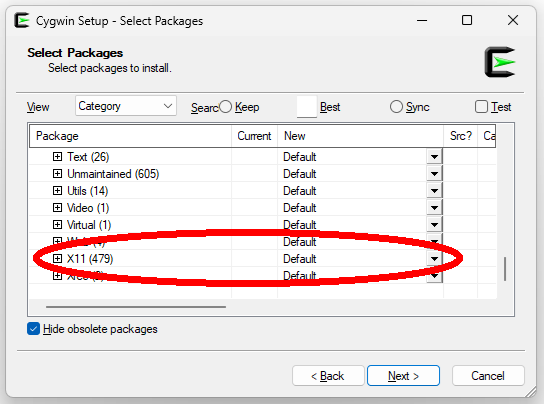Expand the Virtual (1) category
Viewport: 544px width, 404px height.
click(x=58, y=225)
